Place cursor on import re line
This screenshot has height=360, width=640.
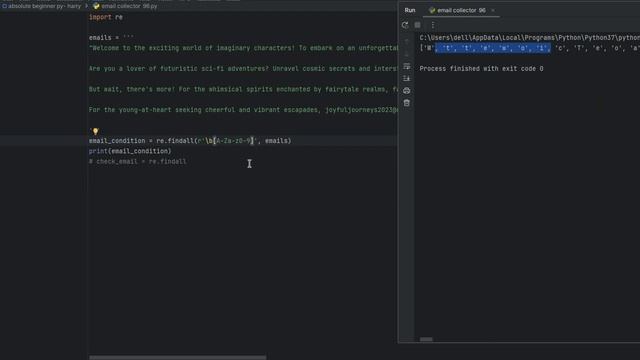tap(106, 17)
